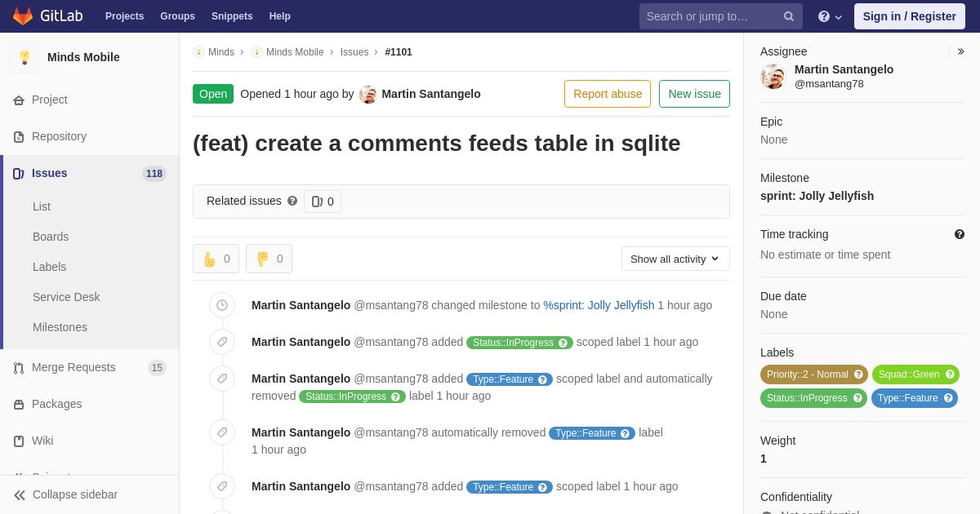The width and height of the screenshot is (980, 514).
Task: Open the sprint: Jolly Jellyfish milestone link
Action: pyautogui.click(x=817, y=196)
